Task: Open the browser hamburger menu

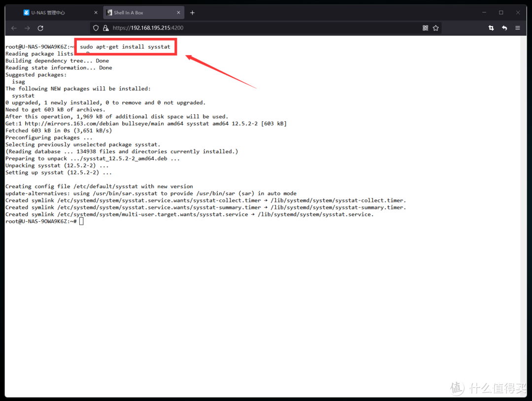Action: [517, 28]
